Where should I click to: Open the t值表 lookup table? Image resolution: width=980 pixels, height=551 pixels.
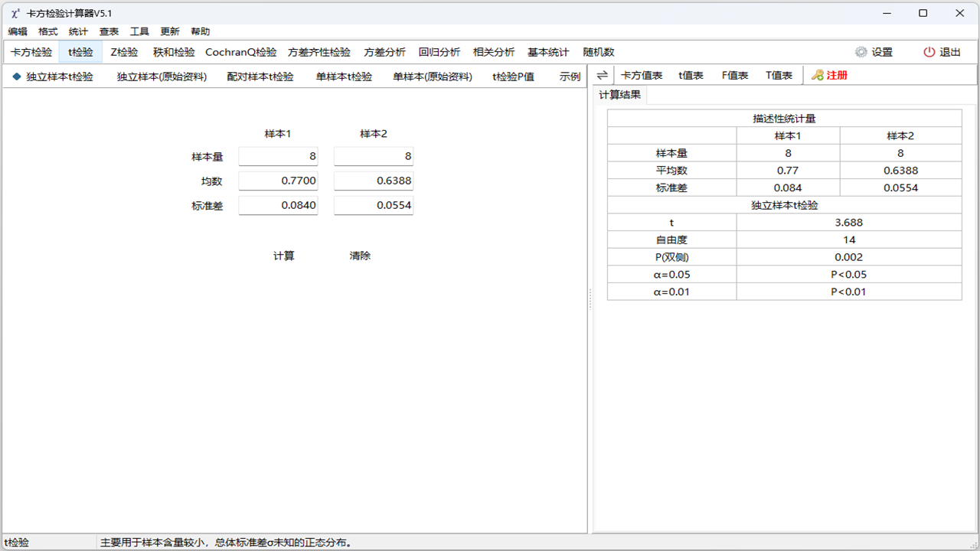click(x=690, y=75)
